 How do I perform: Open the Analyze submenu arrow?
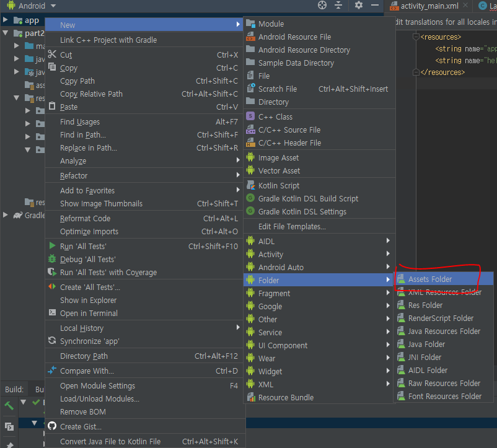(238, 160)
